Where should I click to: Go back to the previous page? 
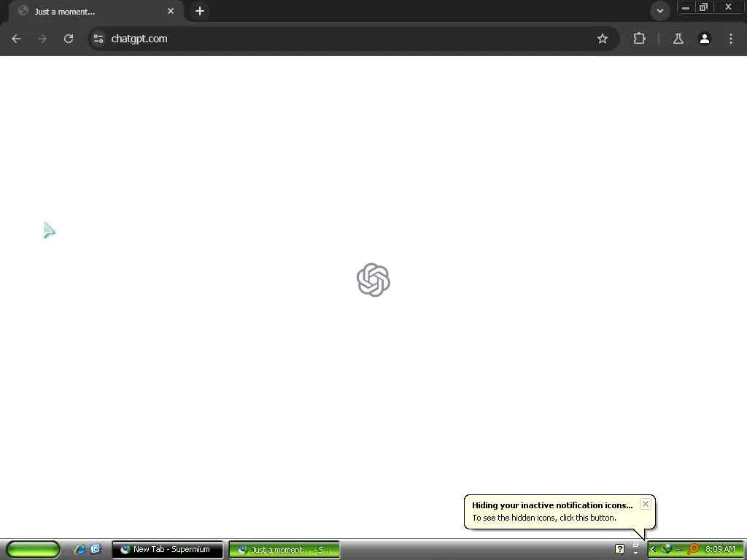(16, 39)
